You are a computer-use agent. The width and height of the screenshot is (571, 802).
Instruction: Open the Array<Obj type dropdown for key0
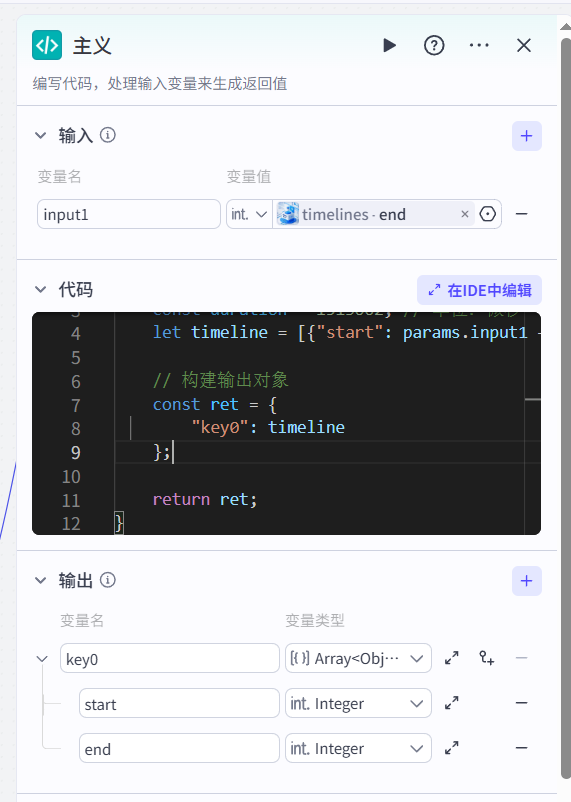click(358, 658)
